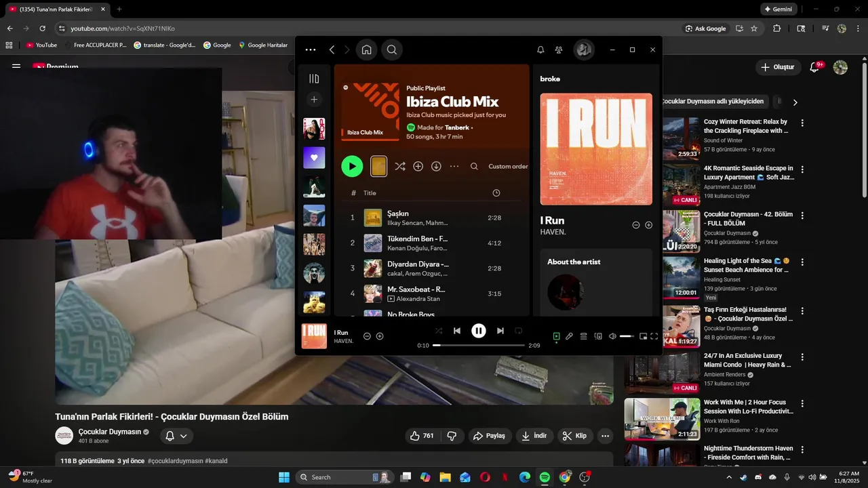
Task: Mute Spotify volume
Action: pyautogui.click(x=612, y=336)
